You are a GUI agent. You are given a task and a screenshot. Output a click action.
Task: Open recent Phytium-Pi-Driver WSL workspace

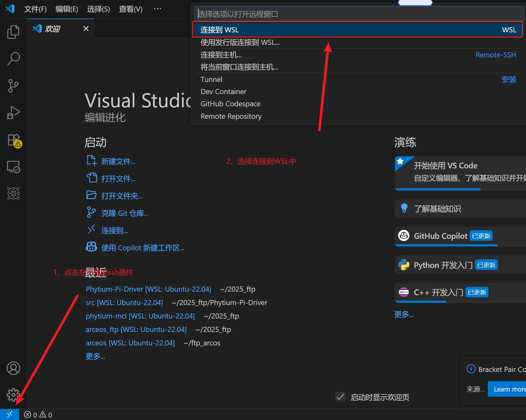click(x=148, y=289)
